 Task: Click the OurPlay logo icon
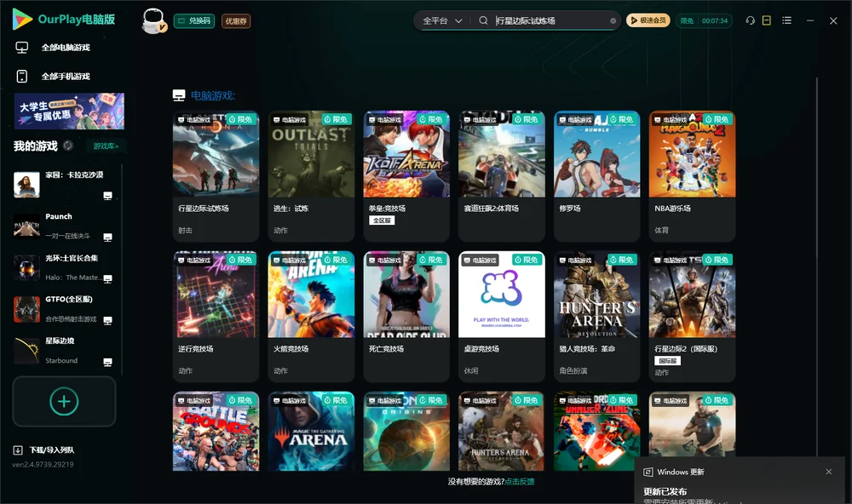coord(22,20)
